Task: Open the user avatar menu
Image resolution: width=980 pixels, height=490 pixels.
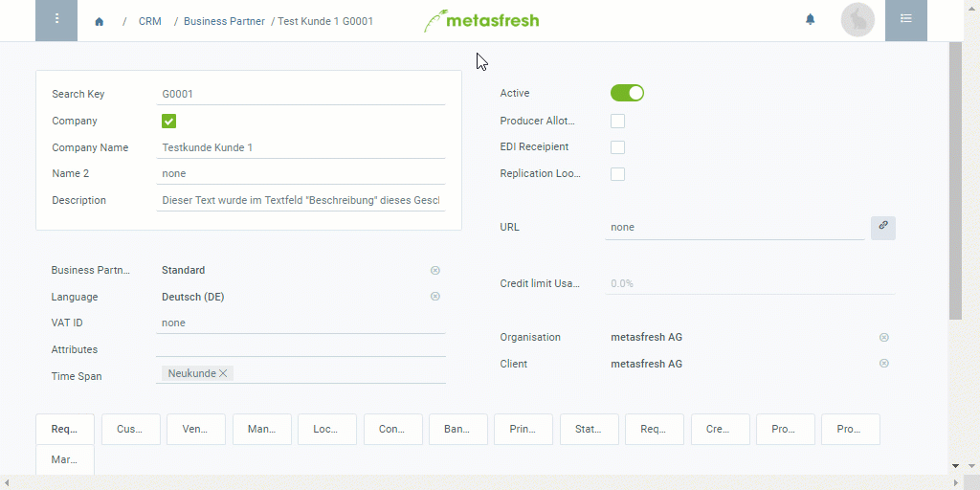Action: [857, 20]
